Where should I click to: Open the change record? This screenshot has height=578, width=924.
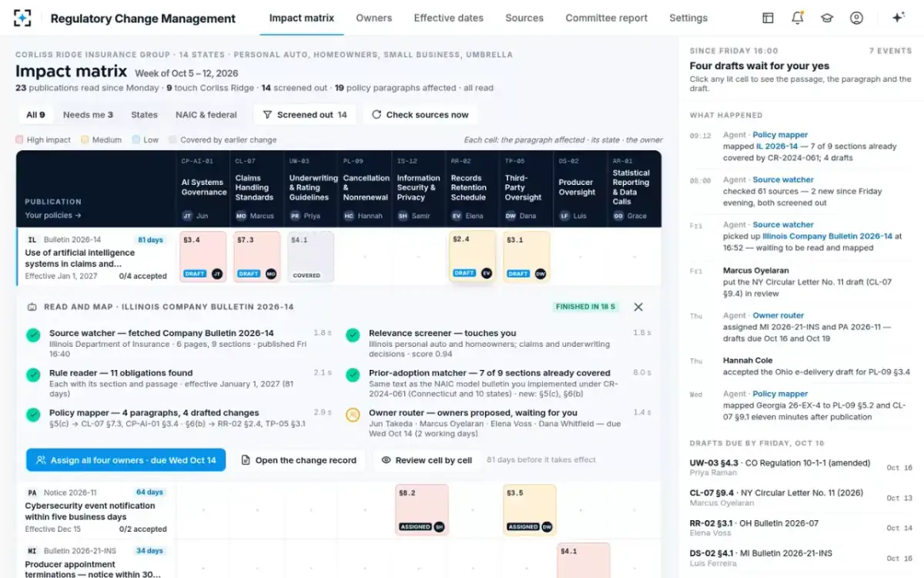point(299,460)
